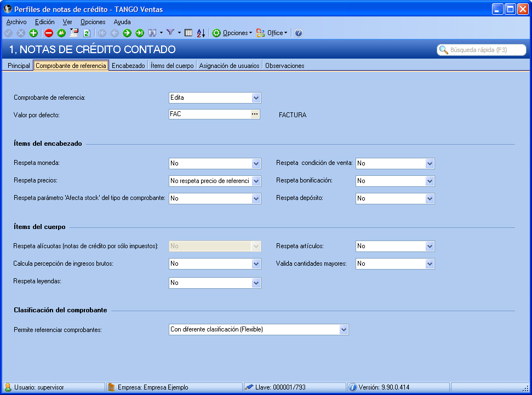Viewport: 532px width, 395px height.
Task: Select the Comprobante de referencia tab
Action: pyautogui.click(x=71, y=66)
